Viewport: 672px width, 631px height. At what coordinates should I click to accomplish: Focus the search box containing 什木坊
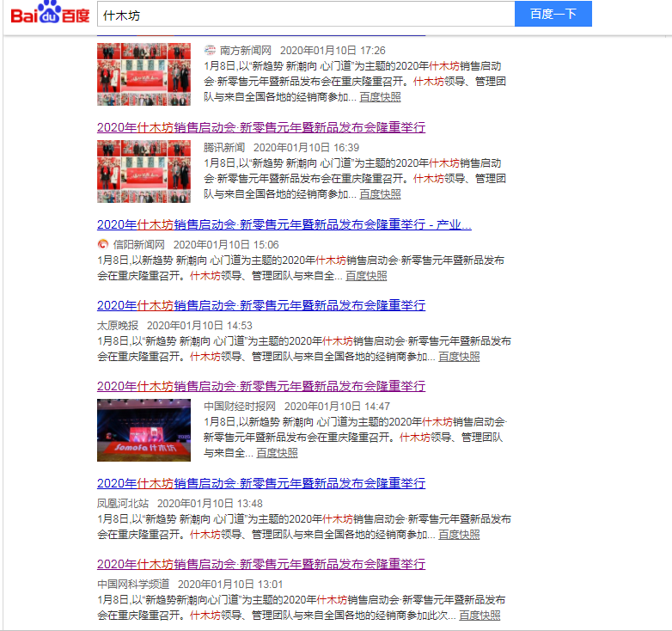(x=305, y=15)
